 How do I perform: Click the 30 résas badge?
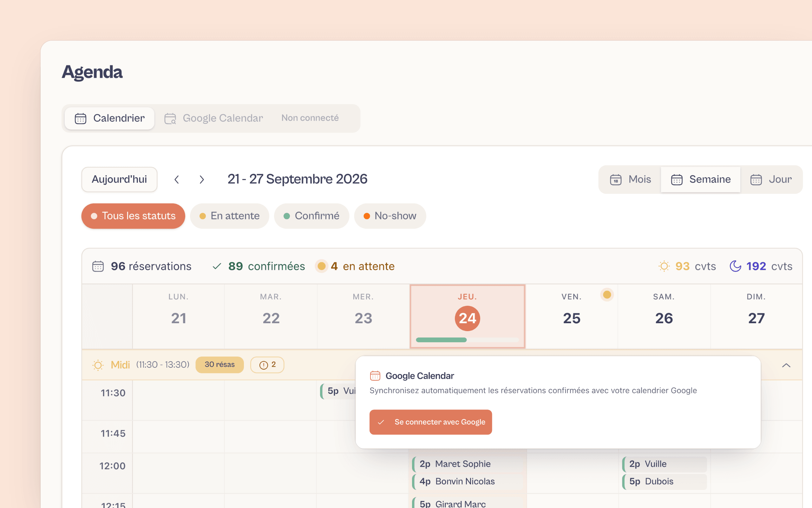click(x=220, y=364)
